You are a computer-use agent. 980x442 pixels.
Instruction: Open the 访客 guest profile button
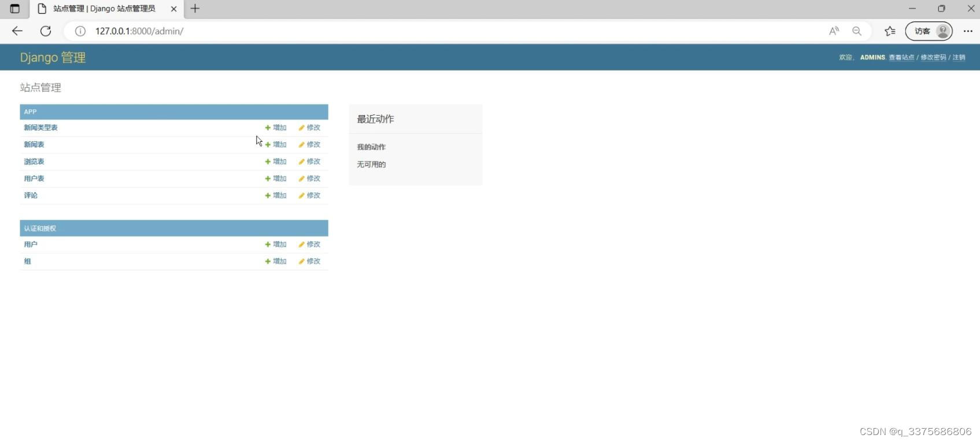tap(929, 31)
